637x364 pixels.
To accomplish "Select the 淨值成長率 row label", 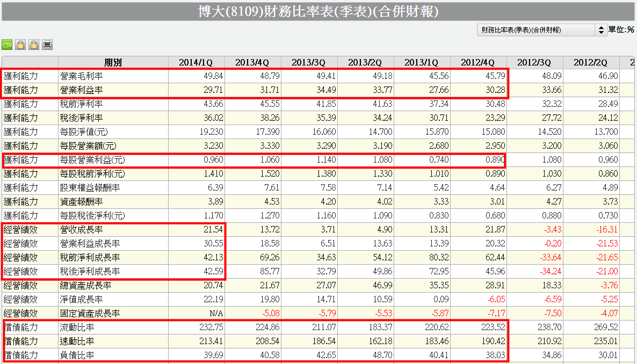I will [x=81, y=300].
